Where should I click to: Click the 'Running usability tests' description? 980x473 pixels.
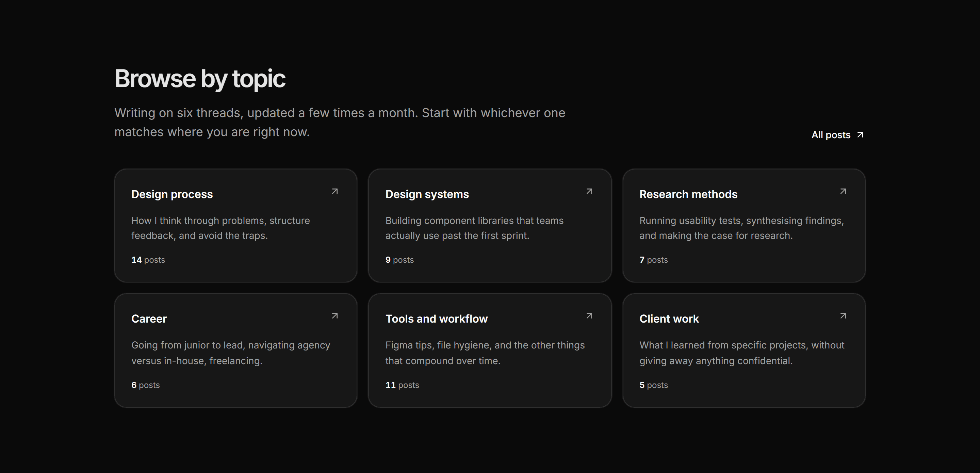tap(742, 228)
